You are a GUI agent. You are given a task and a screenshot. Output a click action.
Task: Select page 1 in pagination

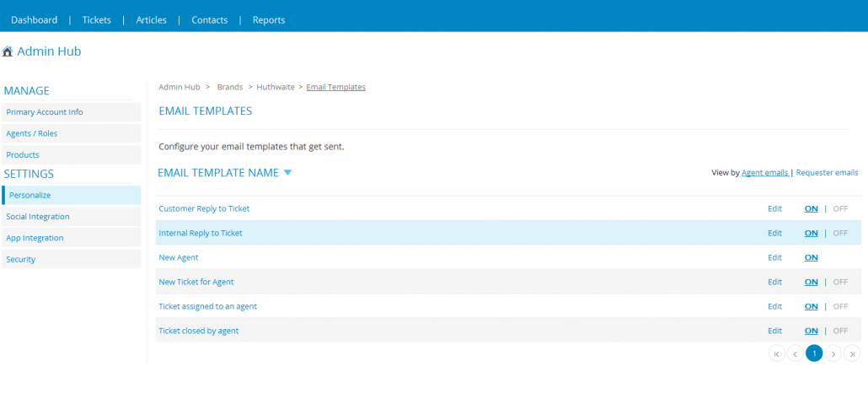coord(814,353)
